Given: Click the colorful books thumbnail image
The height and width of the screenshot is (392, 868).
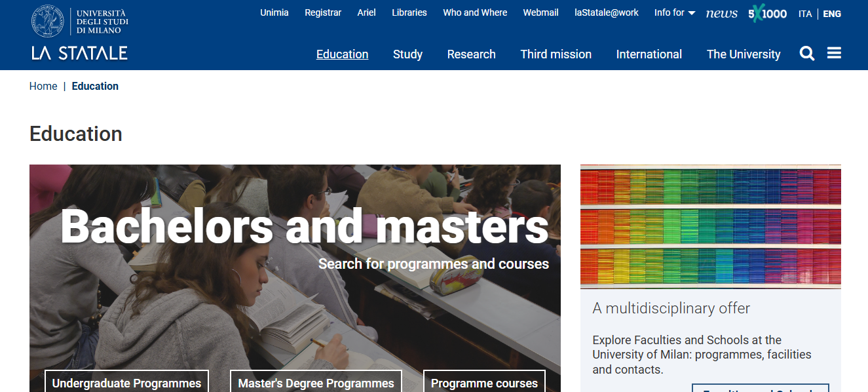Looking at the screenshot, I should click(710, 226).
